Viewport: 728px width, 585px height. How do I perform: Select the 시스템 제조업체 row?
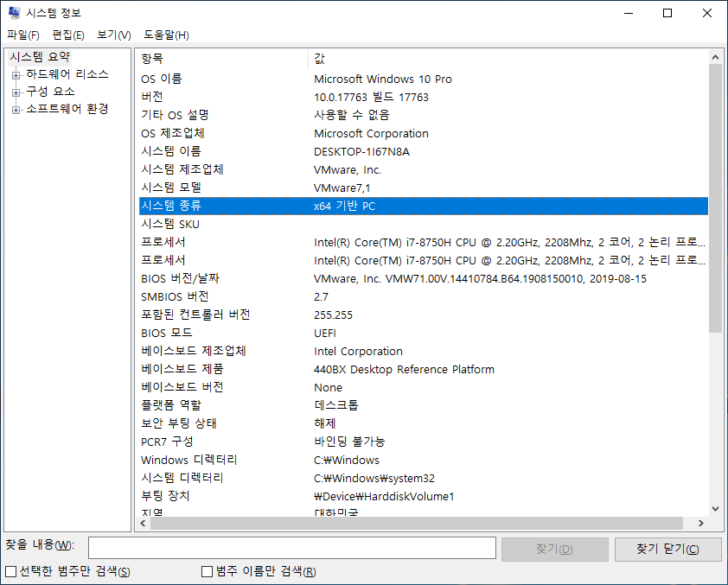pos(424,169)
